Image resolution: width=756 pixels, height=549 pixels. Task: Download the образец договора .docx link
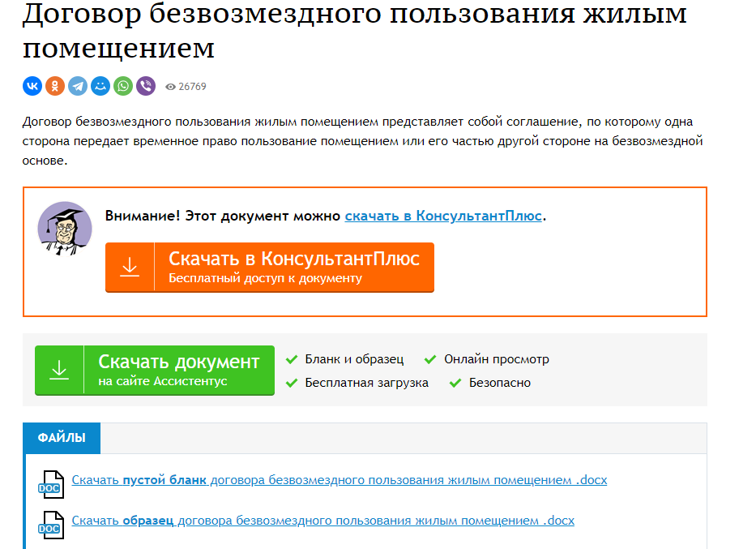tap(322, 521)
